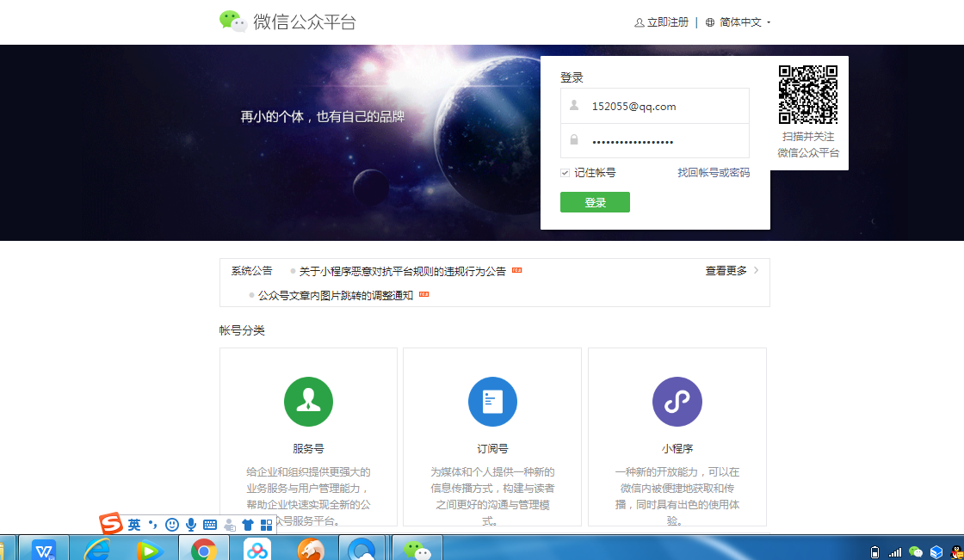This screenshot has height=560, width=964.
Task: Open the Sogou toolbox grid icon
Action: (266, 525)
